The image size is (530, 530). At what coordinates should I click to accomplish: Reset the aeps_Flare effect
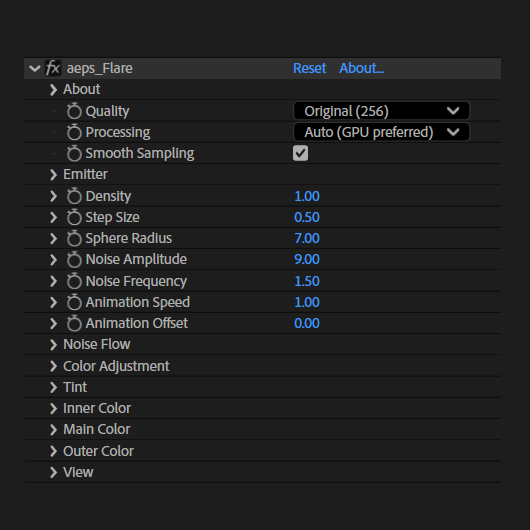[309, 68]
